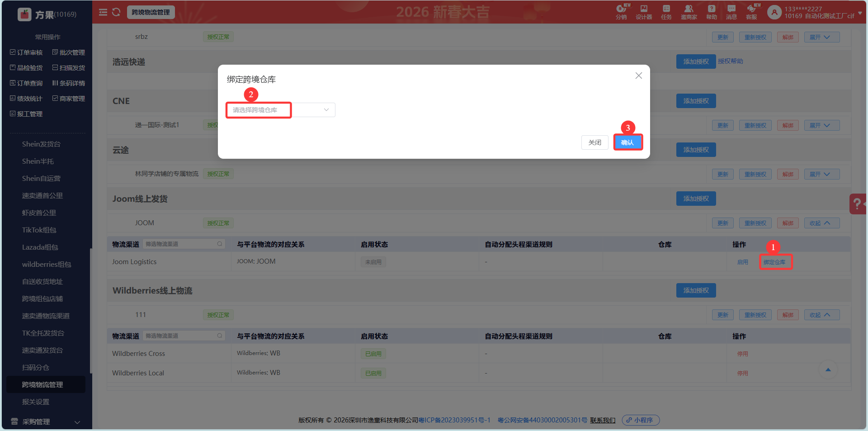Open the 消息 icon in header
This screenshot has height=431, width=868.
pos(731,12)
